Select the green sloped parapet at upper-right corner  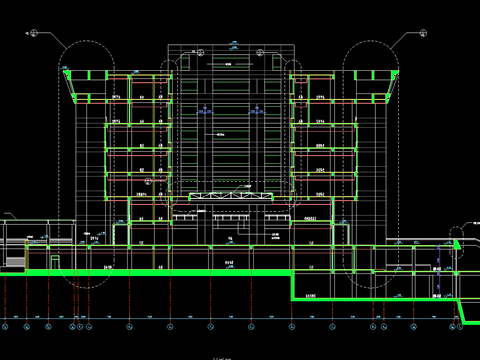tap(392, 85)
